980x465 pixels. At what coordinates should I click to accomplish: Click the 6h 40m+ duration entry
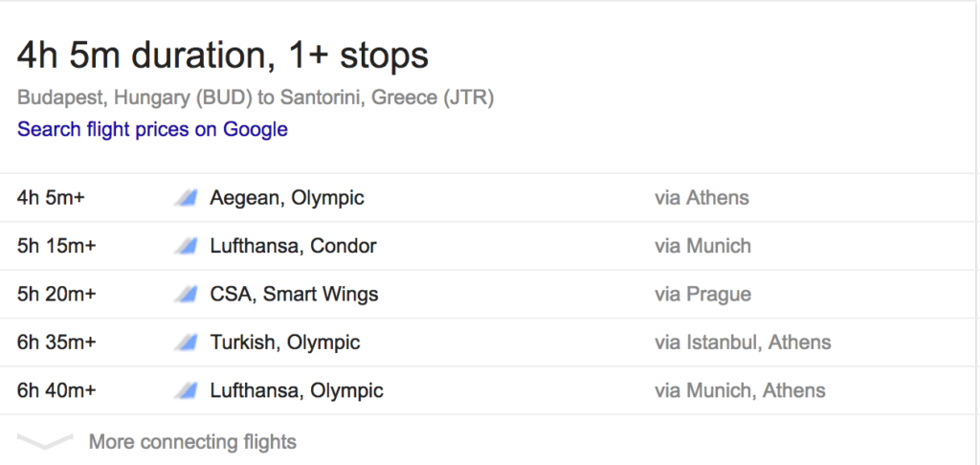click(56, 390)
